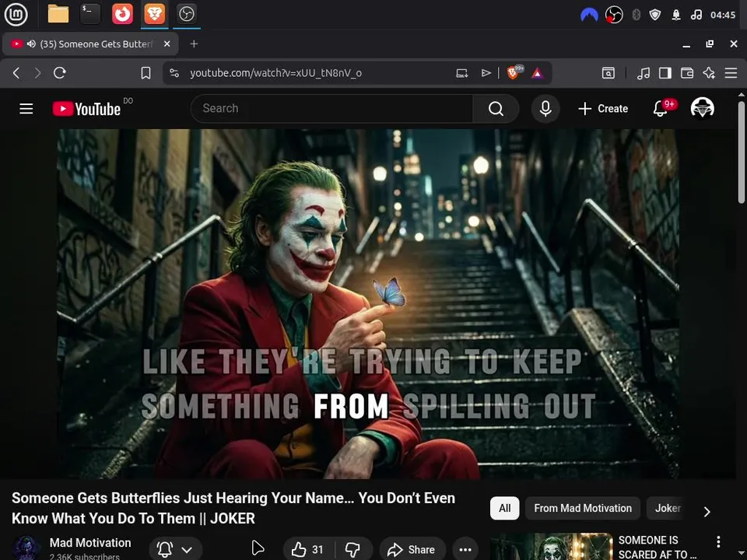The width and height of the screenshot is (747, 560).
Task: Open the music note tray applet
Action: click(696, 15)
